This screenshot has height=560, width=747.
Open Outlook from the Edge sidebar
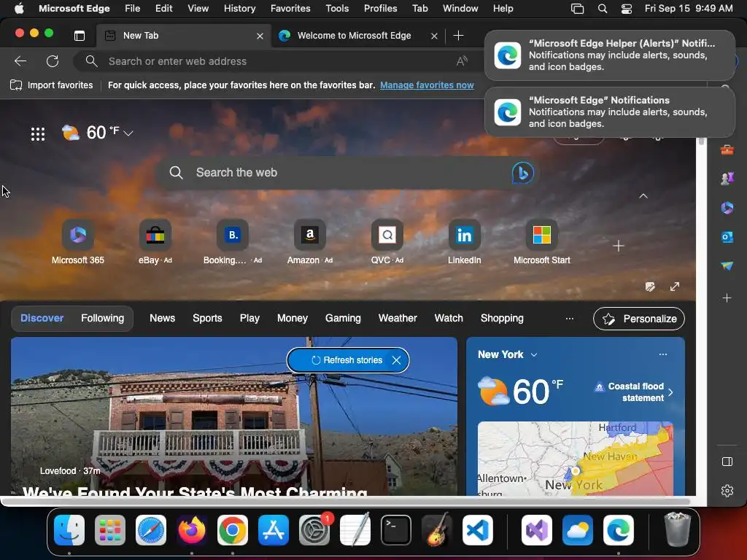(727, 237)
